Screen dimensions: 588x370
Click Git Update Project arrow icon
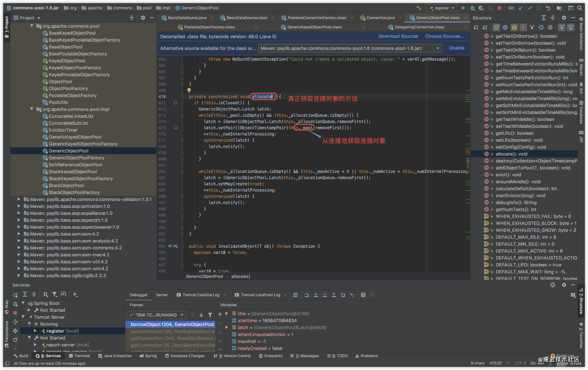click(x=521, y=8)
